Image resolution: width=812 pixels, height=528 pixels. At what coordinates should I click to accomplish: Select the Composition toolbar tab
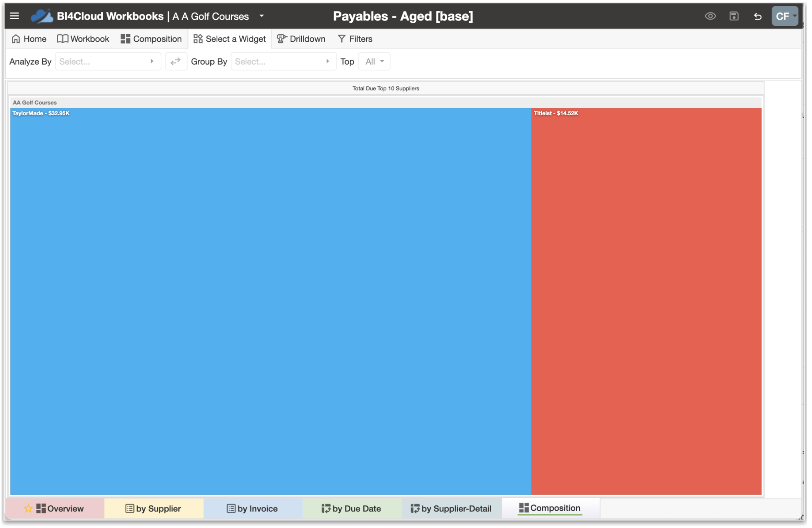click(151, 39)
